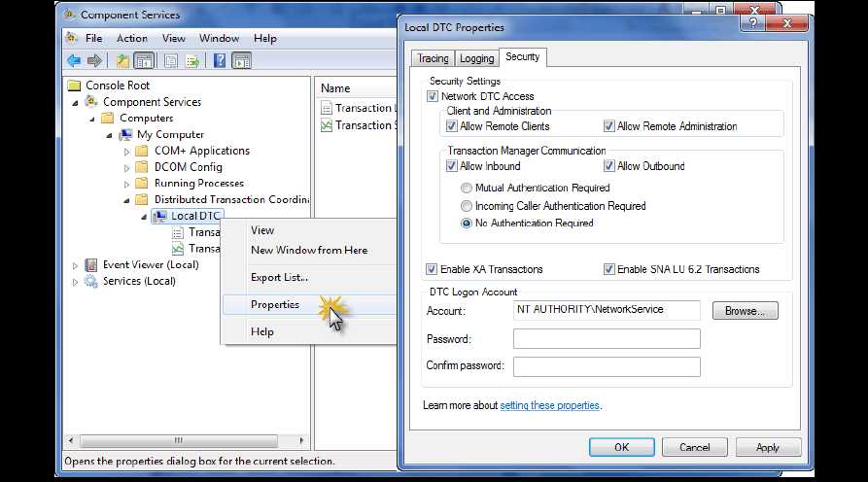Viewport: 868px width, 482px height.
Task: Click the Back arrow toolbar icon
Action: 74,61
